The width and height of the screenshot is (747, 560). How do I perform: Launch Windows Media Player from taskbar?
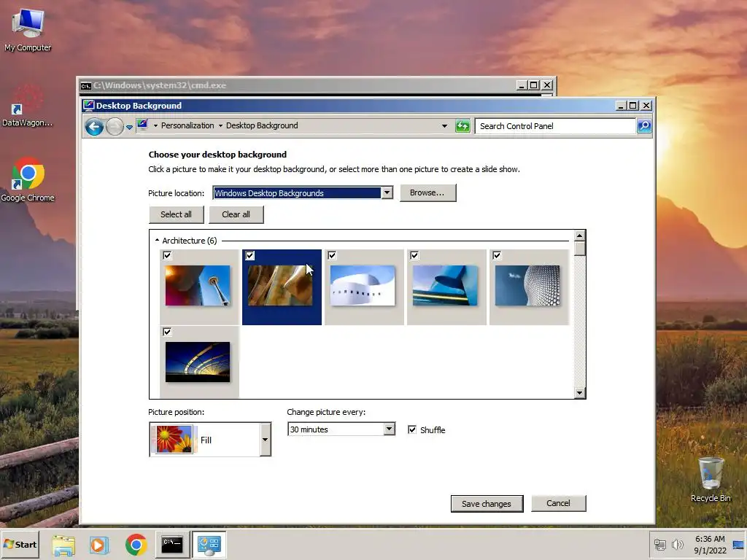(99, 545)
